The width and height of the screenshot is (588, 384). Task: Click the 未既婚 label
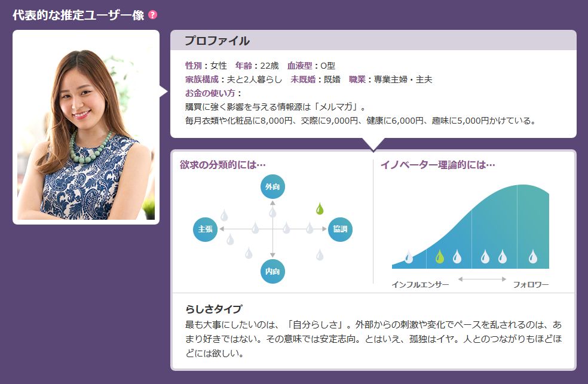click(x=303, y=79)
